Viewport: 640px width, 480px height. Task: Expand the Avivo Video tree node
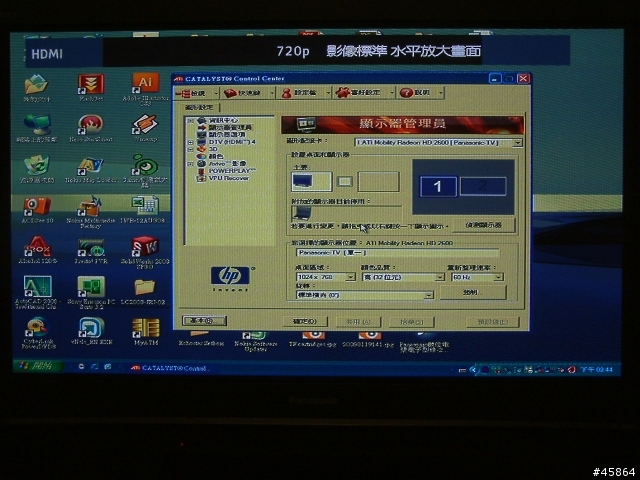click(190, 164)
